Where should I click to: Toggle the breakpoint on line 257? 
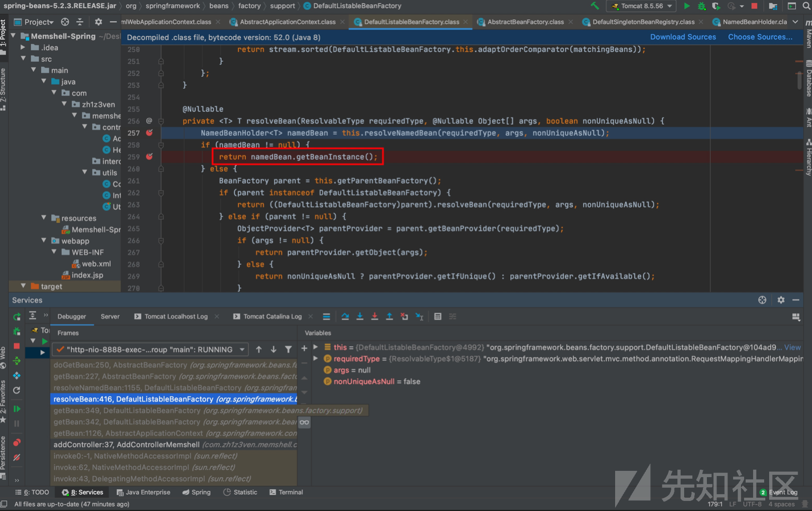(x=149, y=132)
